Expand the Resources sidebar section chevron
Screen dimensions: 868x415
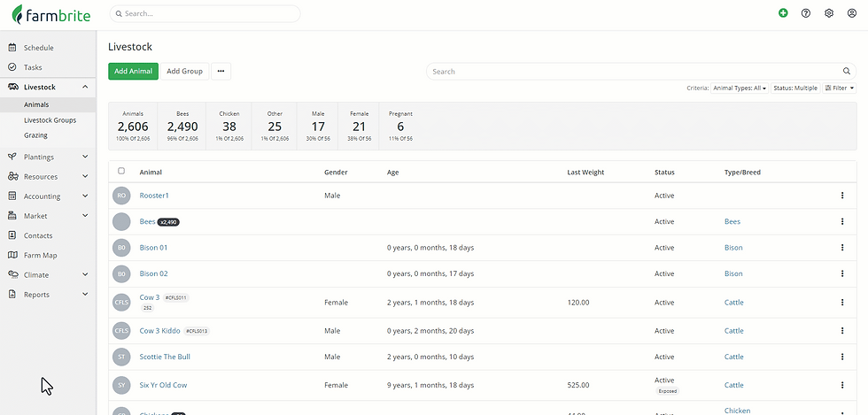point(85,176)
